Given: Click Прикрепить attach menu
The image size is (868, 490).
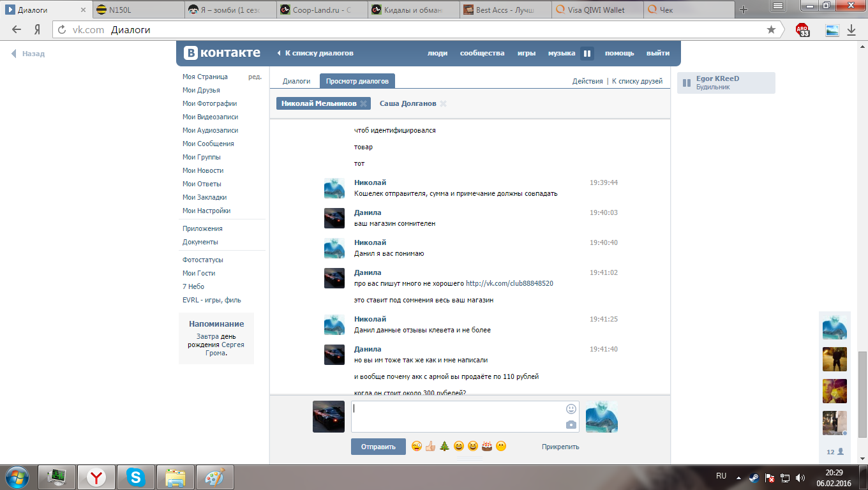Looking at the screenshot, I should (x=560, y=447).
